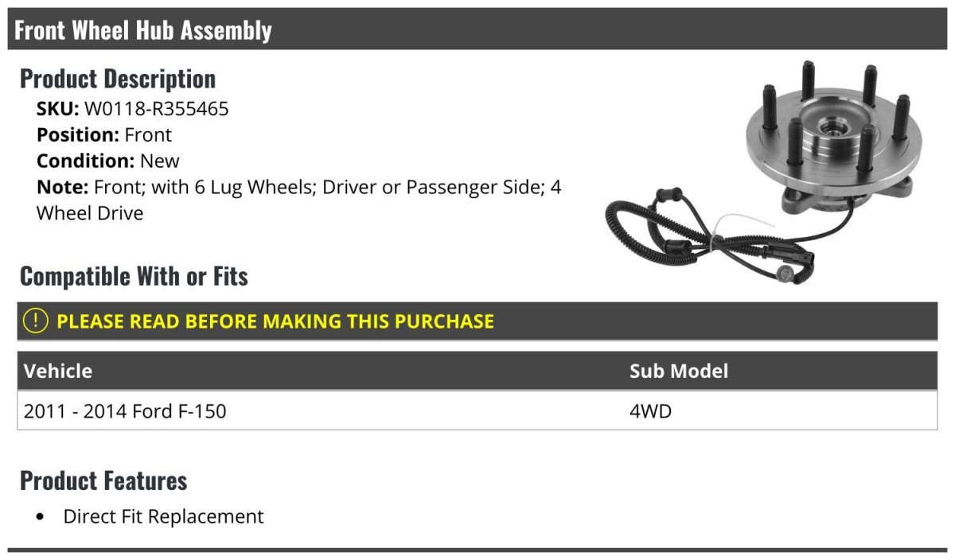Image resolution: width=955 pixels, height=560 pixels.
Task: Click the Position: Front line
Action: [x=103, y=135]
